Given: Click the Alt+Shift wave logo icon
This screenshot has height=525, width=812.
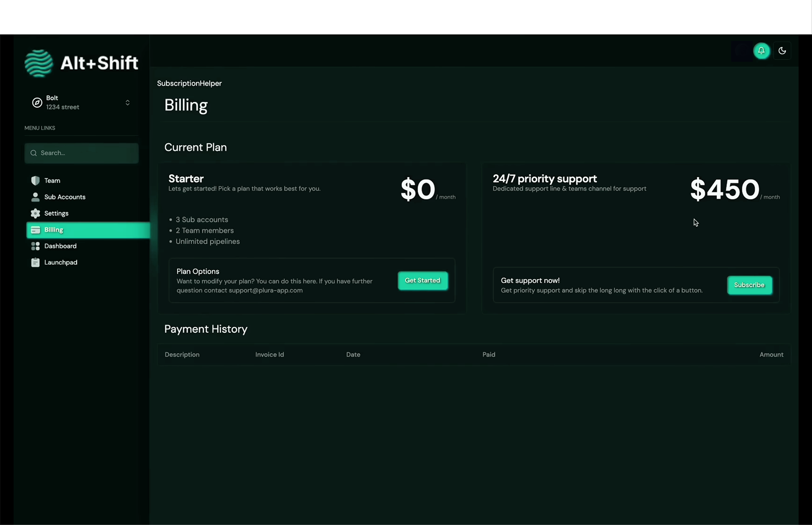Looking at the screenshot, I should point(39,63).
